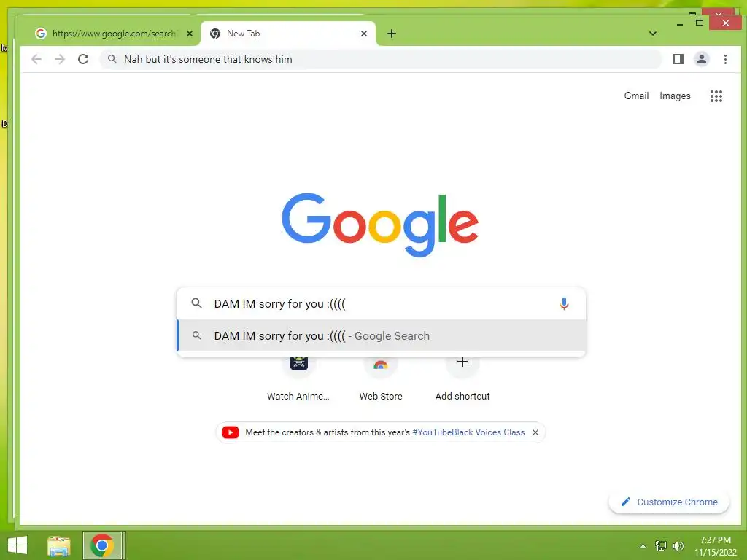Open the Windows Start button
The height and width of the screenshot is (560, 747).
(18, 545)
